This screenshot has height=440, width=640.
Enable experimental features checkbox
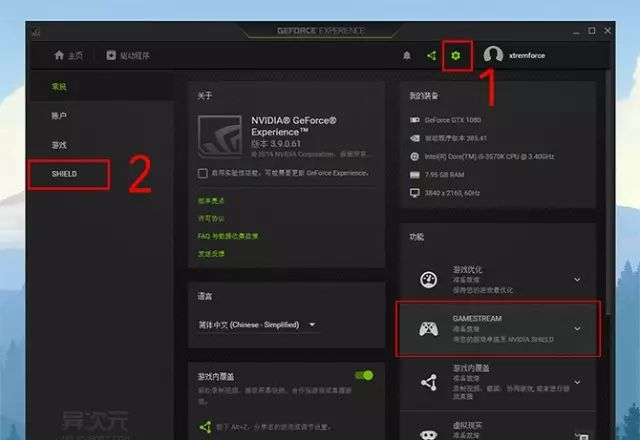(x=202, y=173)
